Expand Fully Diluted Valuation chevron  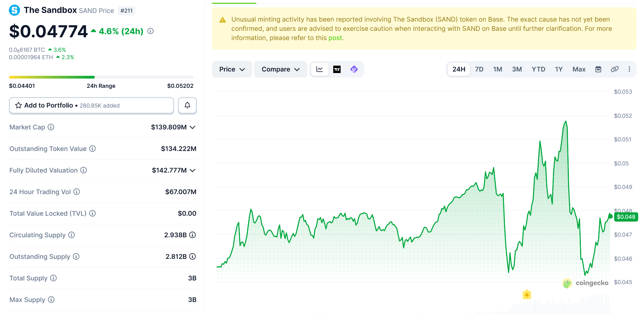[x=193, y=170]
